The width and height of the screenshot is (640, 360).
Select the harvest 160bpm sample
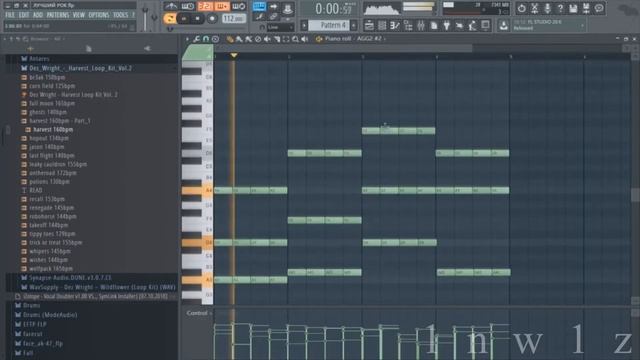click(53, 129)
